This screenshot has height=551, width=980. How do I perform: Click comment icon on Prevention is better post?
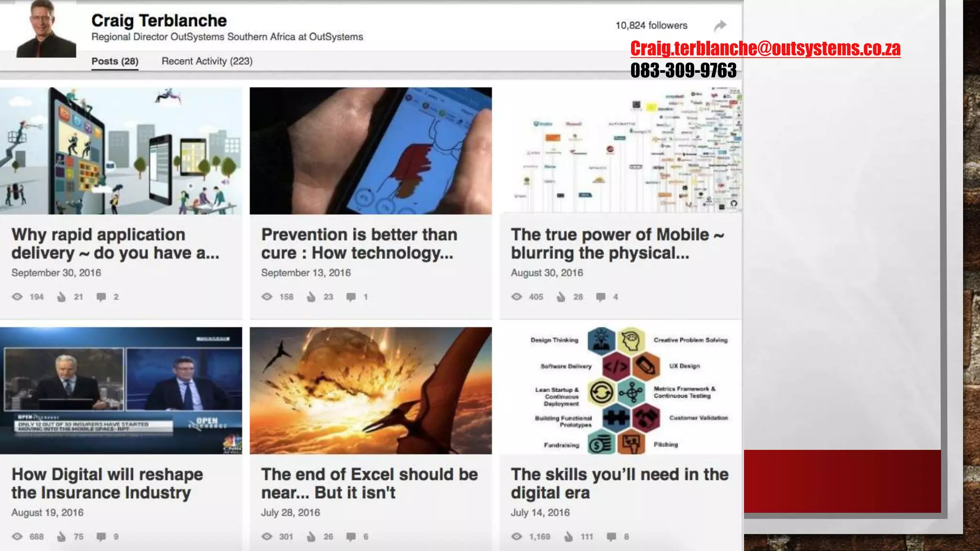[x=351, y=297]
